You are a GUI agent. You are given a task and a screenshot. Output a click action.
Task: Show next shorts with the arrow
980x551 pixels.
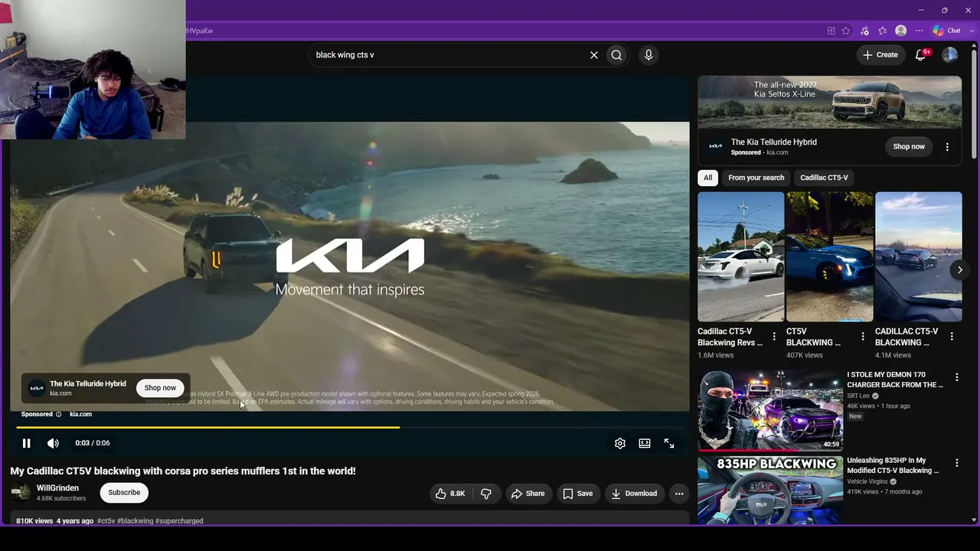[959, 269]
